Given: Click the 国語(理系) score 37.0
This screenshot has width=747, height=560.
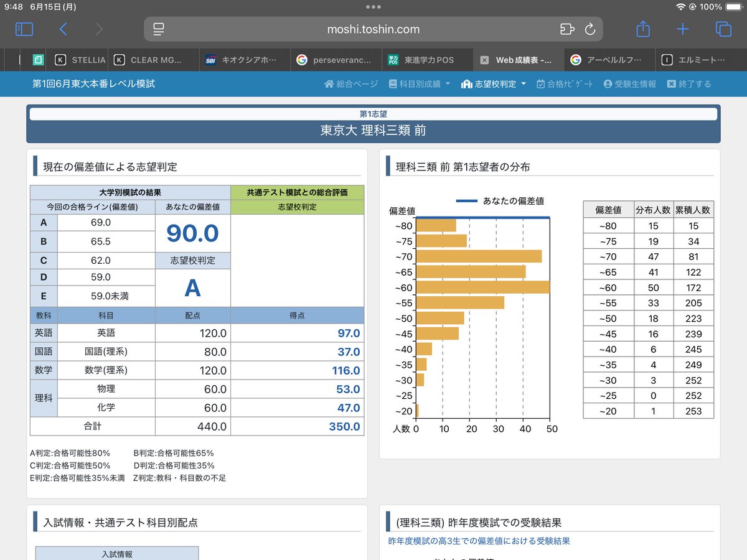Looking at the screenshot, I should (x=349, y=352).
